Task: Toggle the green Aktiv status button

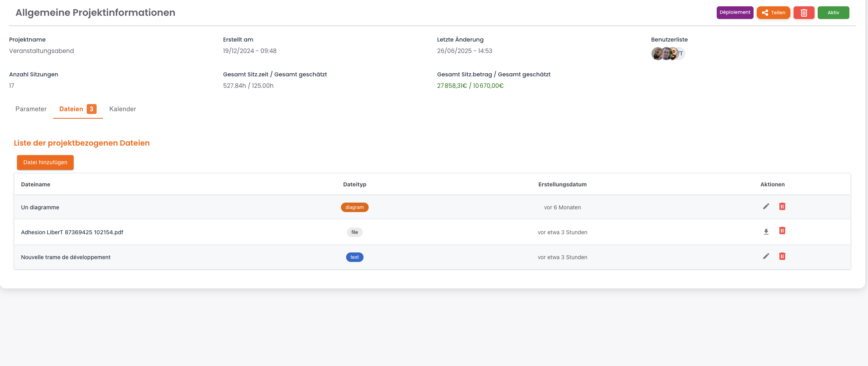Action: point(833,13)
